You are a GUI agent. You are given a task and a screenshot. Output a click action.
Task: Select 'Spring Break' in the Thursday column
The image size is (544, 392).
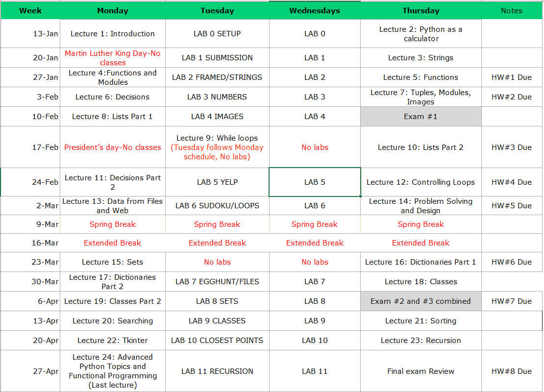coord(421,224)
